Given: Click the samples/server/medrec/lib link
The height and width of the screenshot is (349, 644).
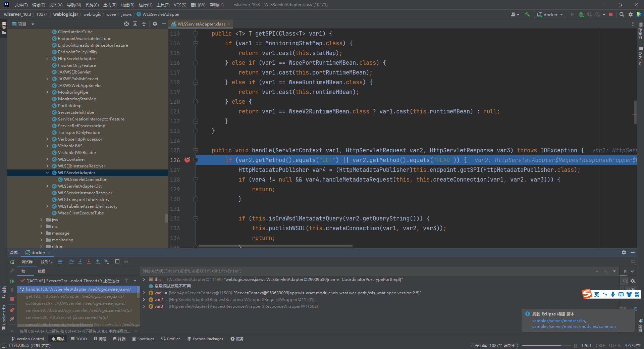Looking at the screenshot, I should pyautogui.click(x=558, y=320).
